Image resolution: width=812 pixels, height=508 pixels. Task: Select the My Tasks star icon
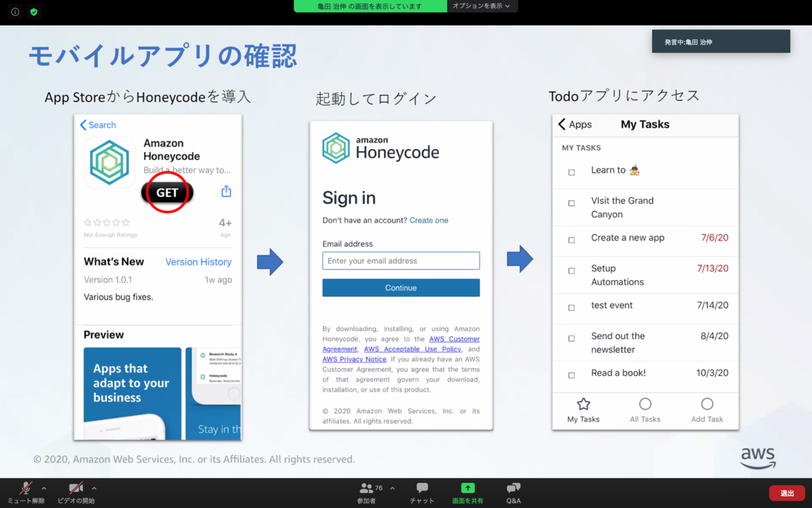(x=583, y=404)
